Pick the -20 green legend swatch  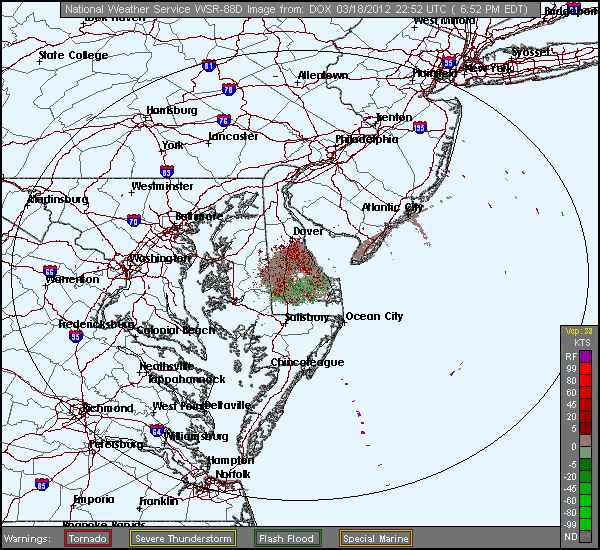pos(585,477)
